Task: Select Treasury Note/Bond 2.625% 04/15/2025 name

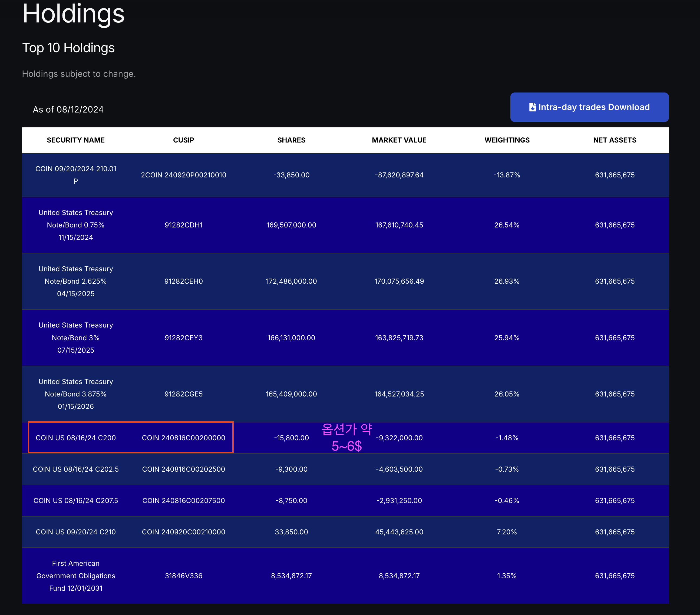Action: click(x=76, y=281)
